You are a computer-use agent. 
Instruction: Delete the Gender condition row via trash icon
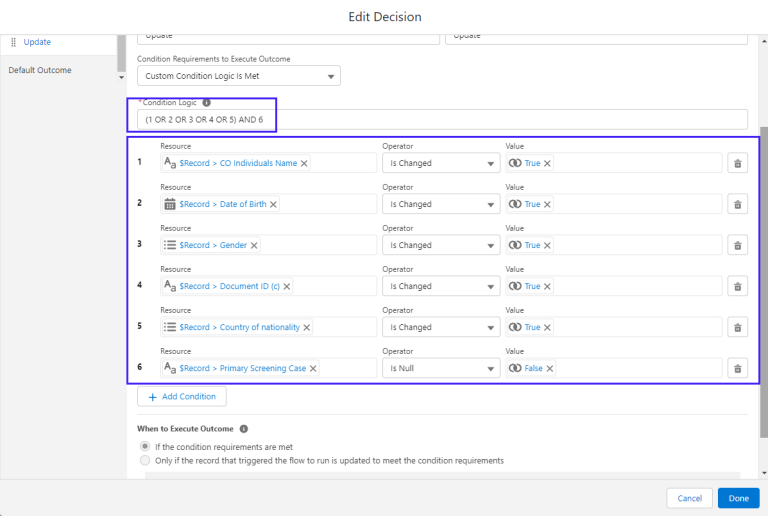point(737,245)
